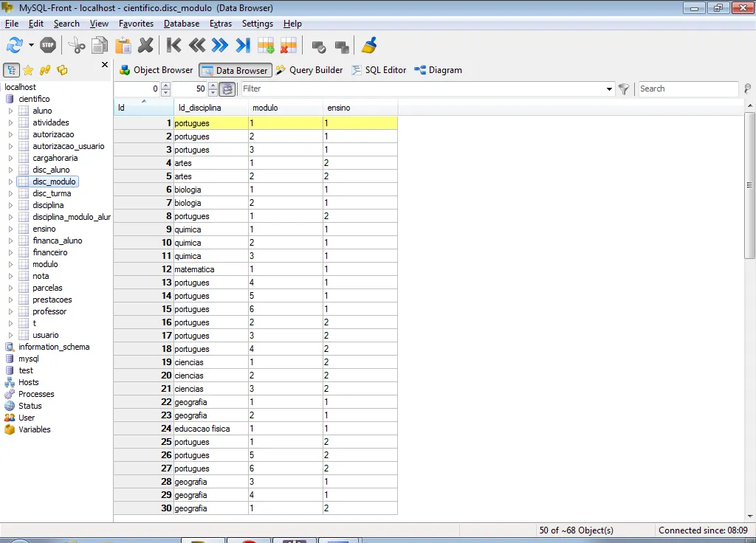Click into the Search input field

point(687,89)
